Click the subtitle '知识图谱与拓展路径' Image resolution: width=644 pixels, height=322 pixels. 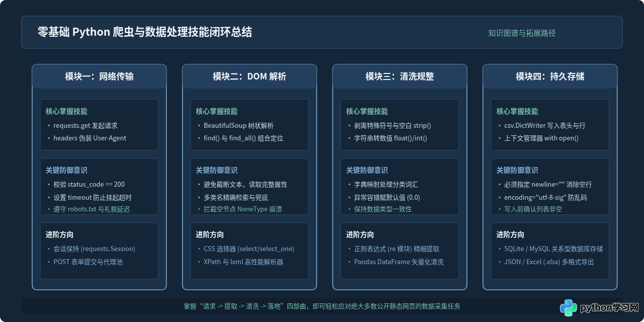tap(522, 33)
